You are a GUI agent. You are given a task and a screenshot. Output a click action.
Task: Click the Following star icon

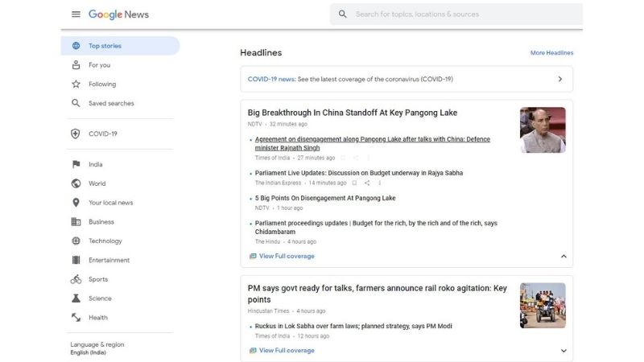click(x=76, y=84)
